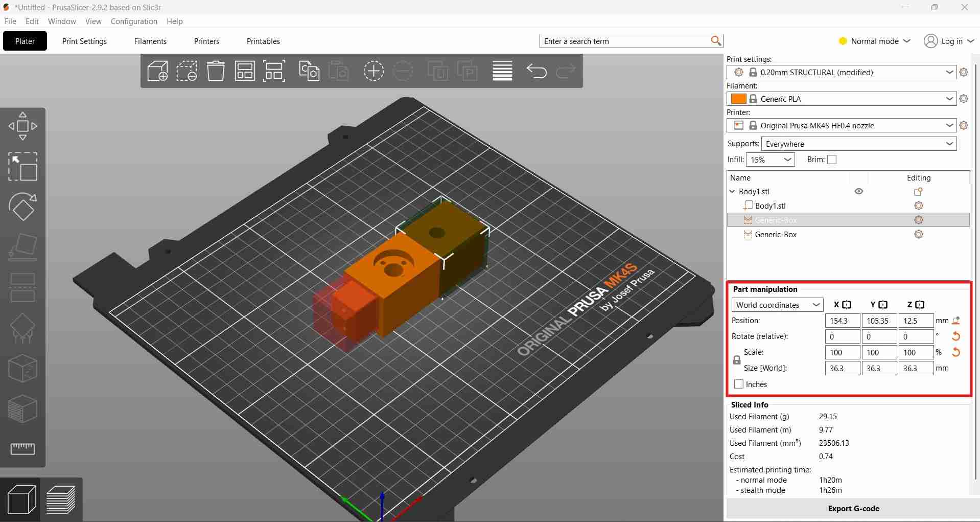Undo the last action with the arrow icon
This screenshot has width=980, height=522.
(x=536, y=71)
